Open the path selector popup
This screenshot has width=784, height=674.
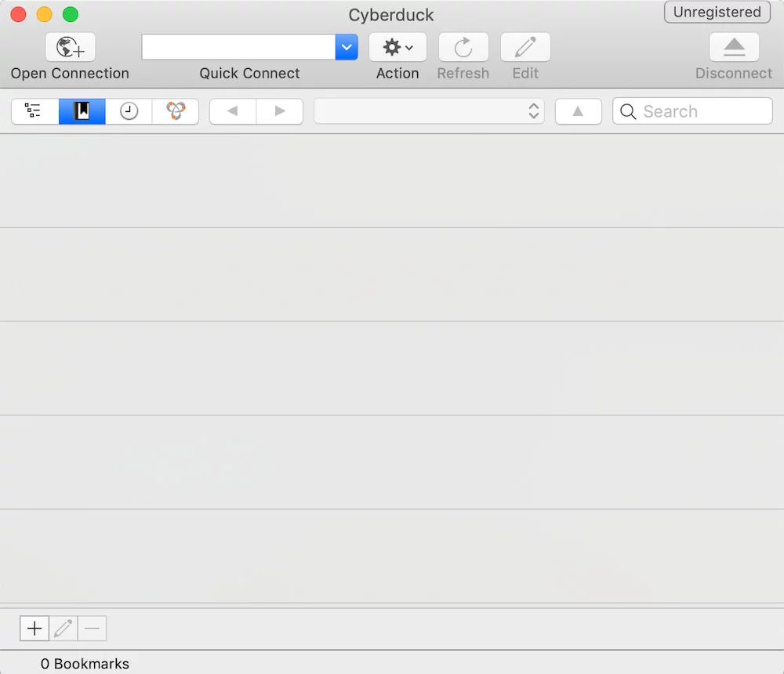click(429, 111)
